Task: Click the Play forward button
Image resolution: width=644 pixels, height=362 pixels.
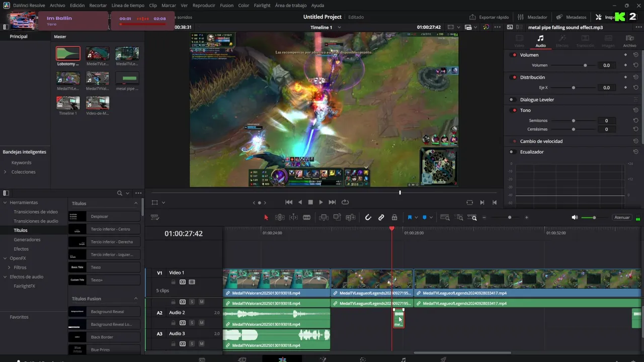Action: click(321, 202)
